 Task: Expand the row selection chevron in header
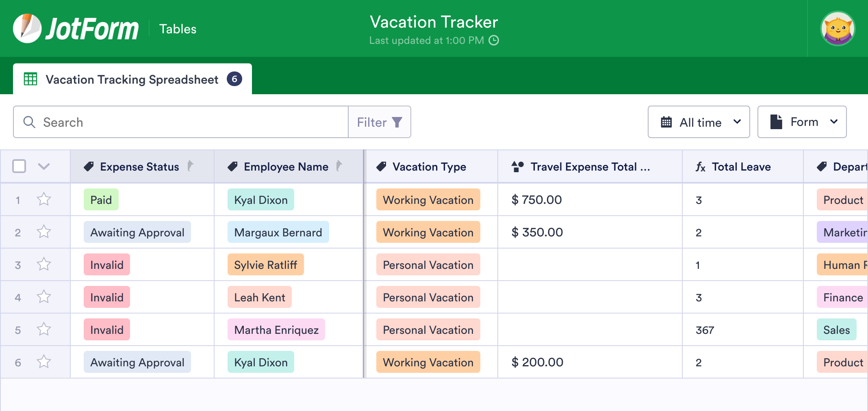(44, 166)
